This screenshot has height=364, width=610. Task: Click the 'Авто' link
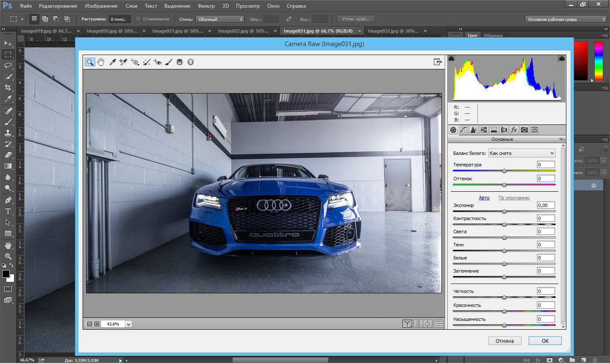click(484, 198)
